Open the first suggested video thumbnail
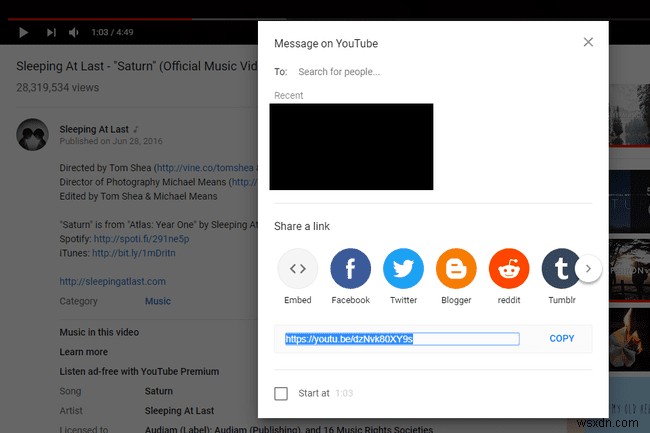The image size is (650, 433). tap(629, 115)
